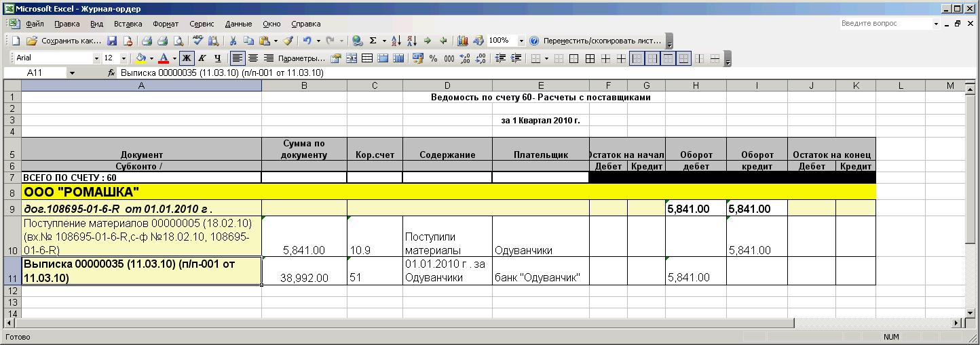
Task: Run the ABC spelling check
Action: pyautogui.click(x=197, y=41)
